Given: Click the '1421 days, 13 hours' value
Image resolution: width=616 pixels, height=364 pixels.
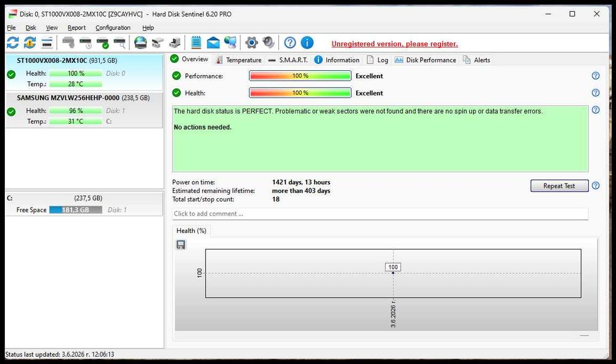Looking at the screenshot, I should point(301,182).
